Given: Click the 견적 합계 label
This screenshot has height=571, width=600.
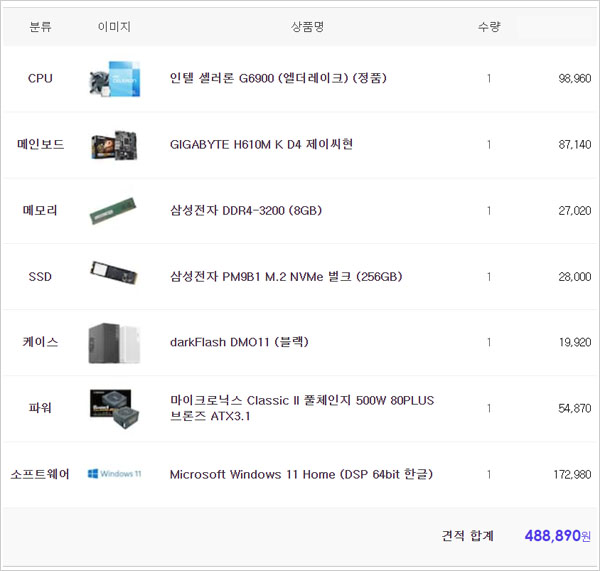Looking at the screenshot, I should pos(468,536).
